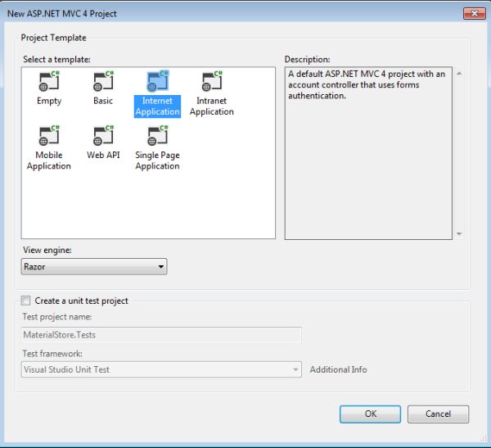Open the View engine Razor dropdown

pos(94,266)
